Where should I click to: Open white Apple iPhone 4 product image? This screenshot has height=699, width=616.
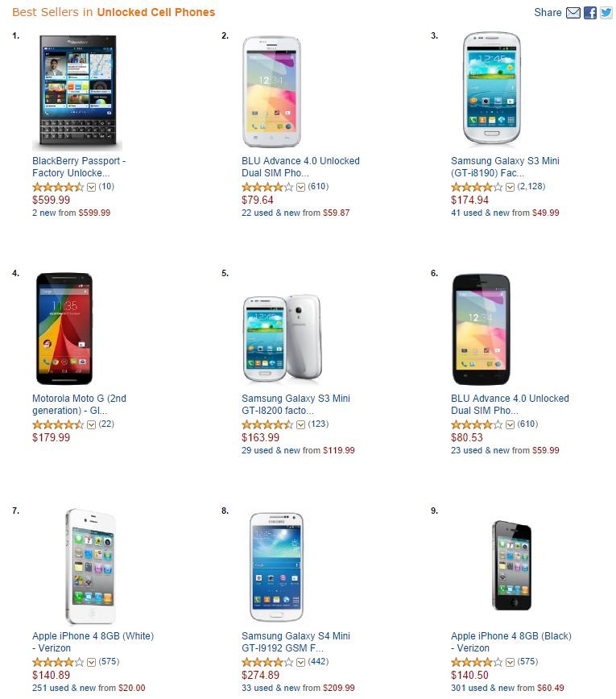pos(90,566)
